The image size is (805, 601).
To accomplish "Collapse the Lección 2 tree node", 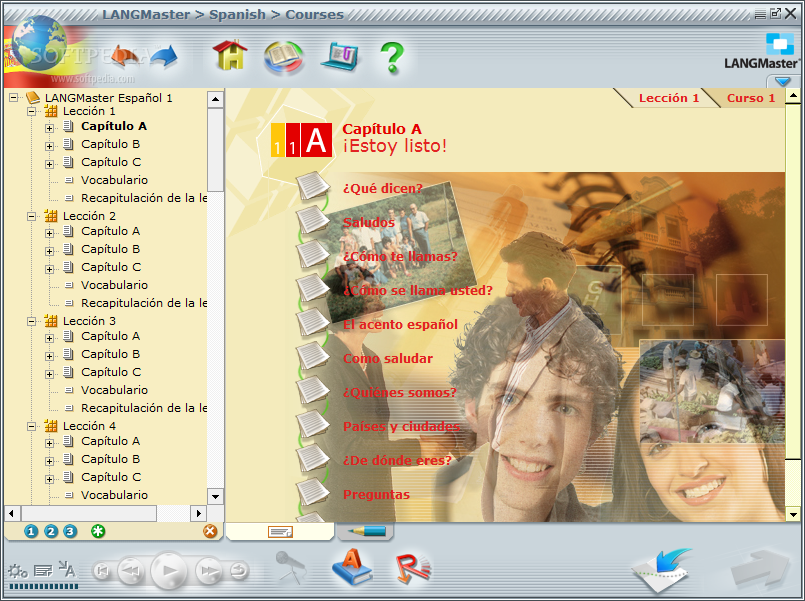I will point(31,216).
